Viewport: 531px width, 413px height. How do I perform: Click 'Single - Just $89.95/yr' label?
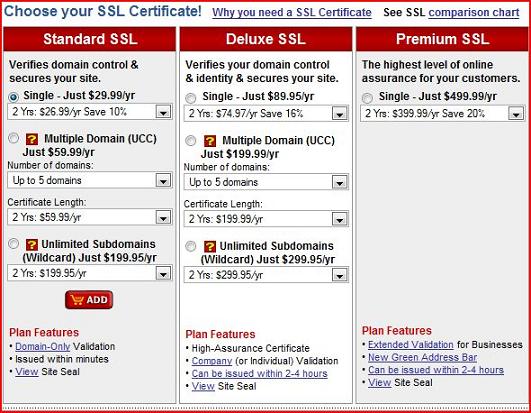pyautogui.click(x=258, y=96)
